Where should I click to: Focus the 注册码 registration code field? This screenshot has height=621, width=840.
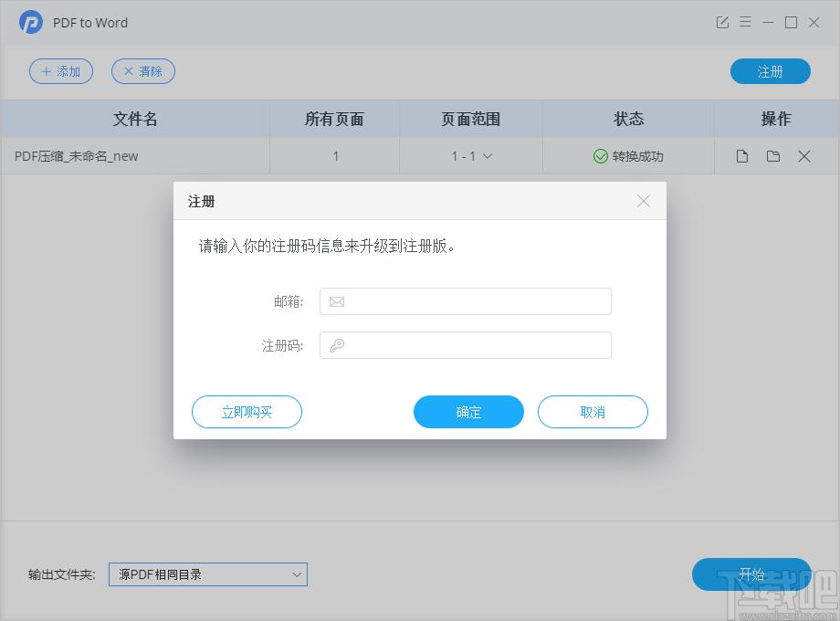[466, 345]
